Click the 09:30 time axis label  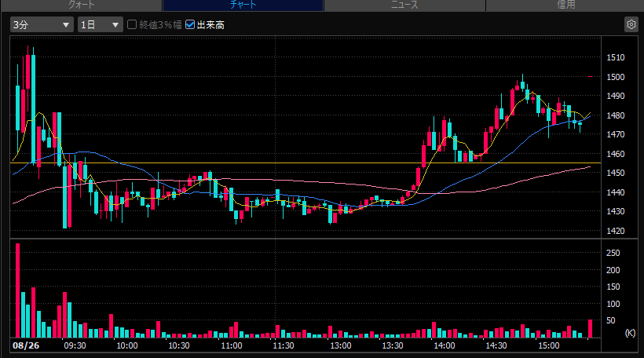(x=75, y=345)
